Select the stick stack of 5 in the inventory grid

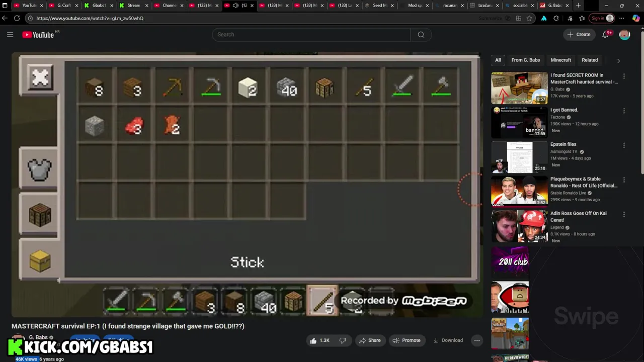pyautogui.click(x=364, y=87)
